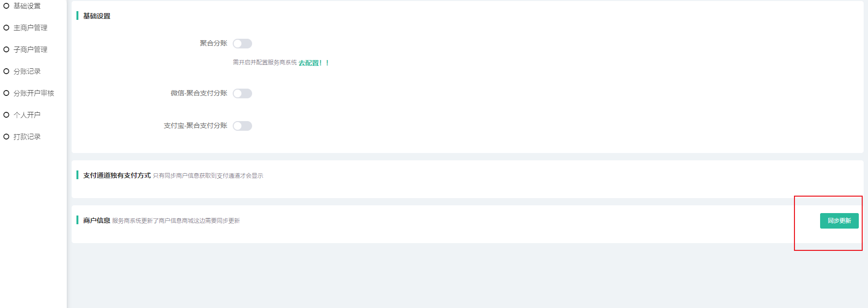Turn on 支付宝-聚合支付分账 switch
Screen dimensions: 868x308
(x=242, y=126)
